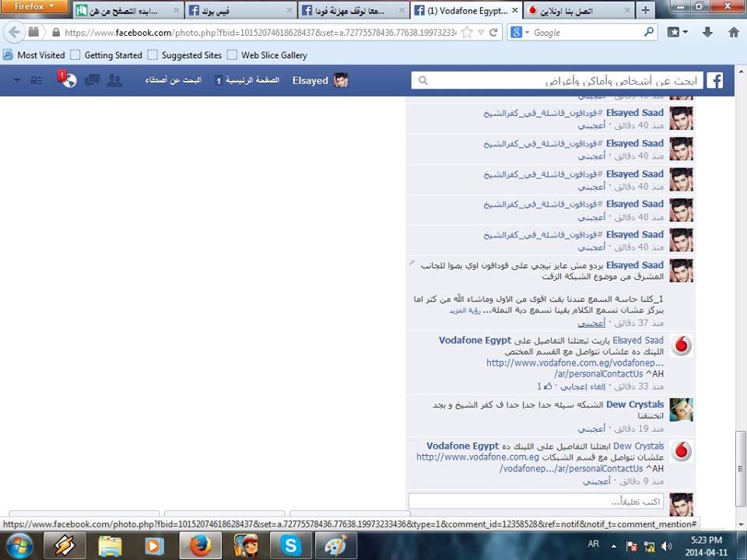The width and height of the screenshot is (747, 560).
Task: Switch to the اتصل بنا اونلاين tab
Action: point(579,10)
